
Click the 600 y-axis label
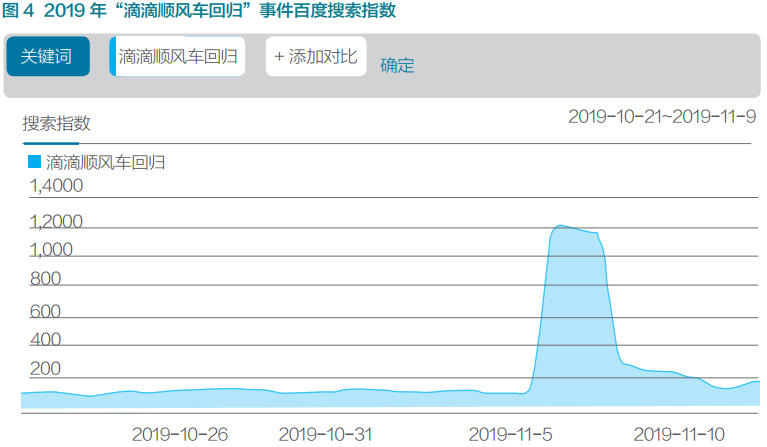(x=45, y=312)
